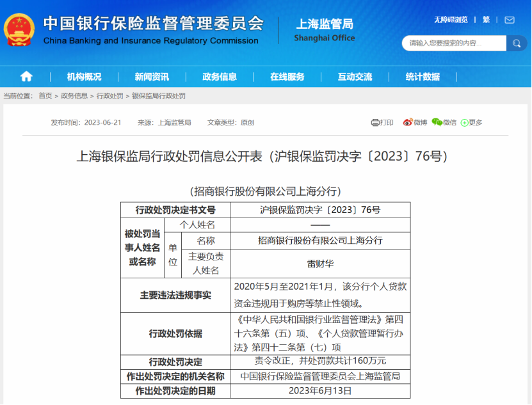Click the 上海监管局 Shanghai Office header title

pyautogui.click(x=325, y=30)
